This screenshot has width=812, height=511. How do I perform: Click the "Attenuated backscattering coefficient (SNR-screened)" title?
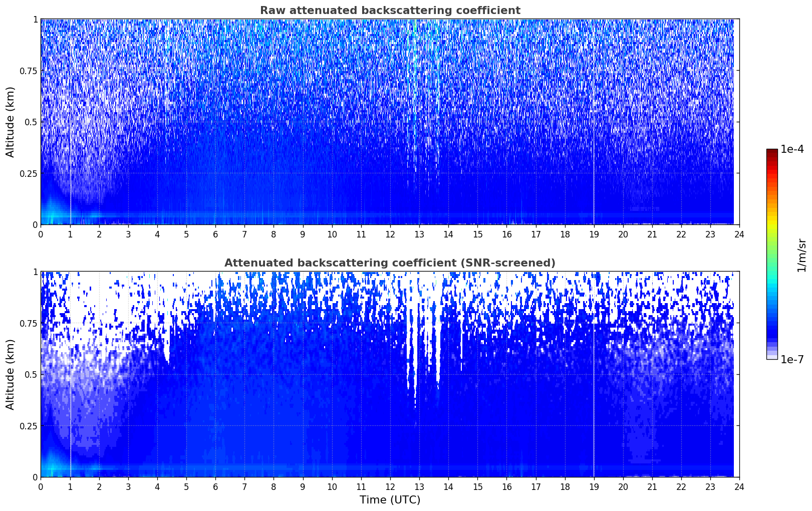click(390, 263)
